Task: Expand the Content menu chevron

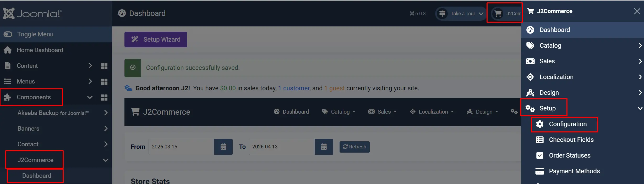Action: (x=90, y=66)
